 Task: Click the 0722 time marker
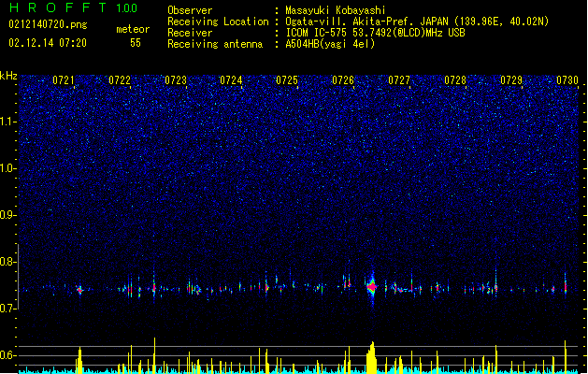(120, 80)
